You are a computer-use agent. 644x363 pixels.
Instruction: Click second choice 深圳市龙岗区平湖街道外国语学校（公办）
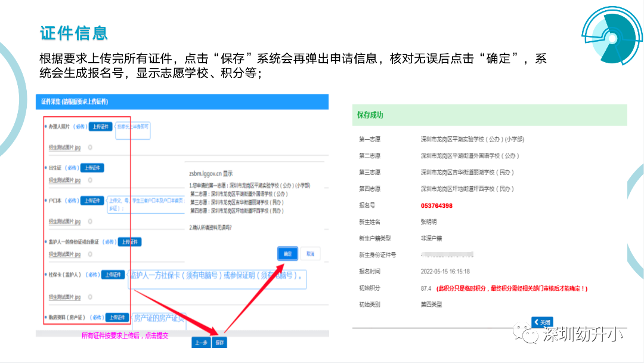(x=470, y=156)
